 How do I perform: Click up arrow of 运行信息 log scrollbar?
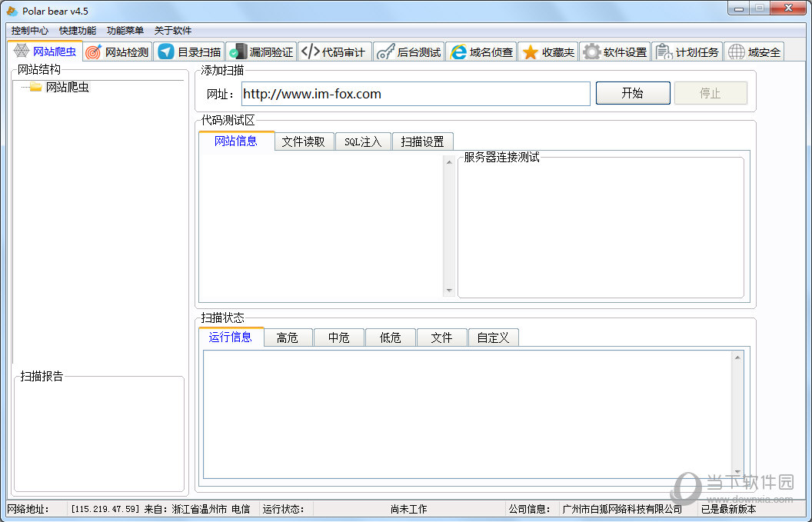(x=737, y=357)
